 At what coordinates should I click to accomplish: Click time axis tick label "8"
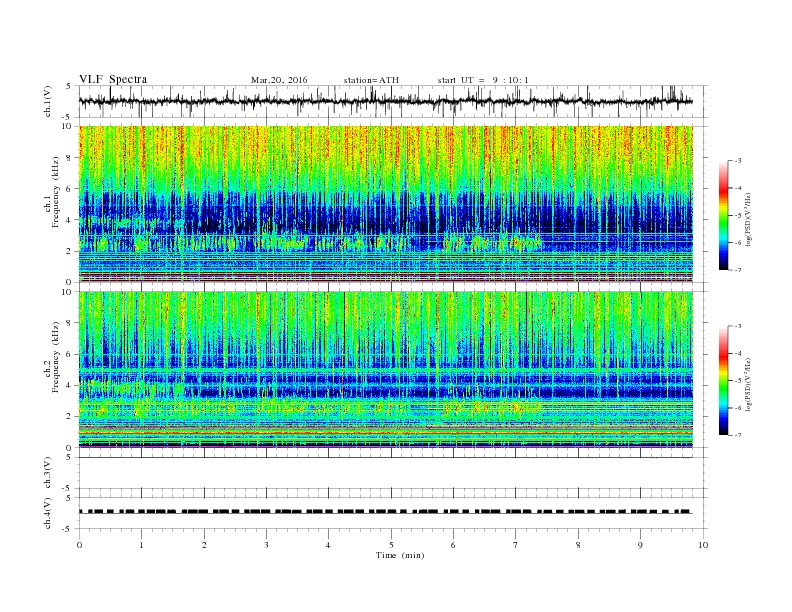578,545
